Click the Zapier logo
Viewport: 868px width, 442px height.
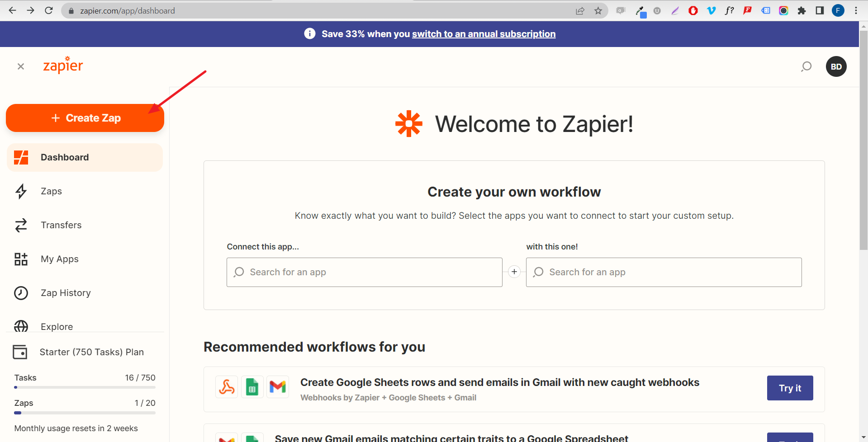pyautogui.click(x=63, y=65)
